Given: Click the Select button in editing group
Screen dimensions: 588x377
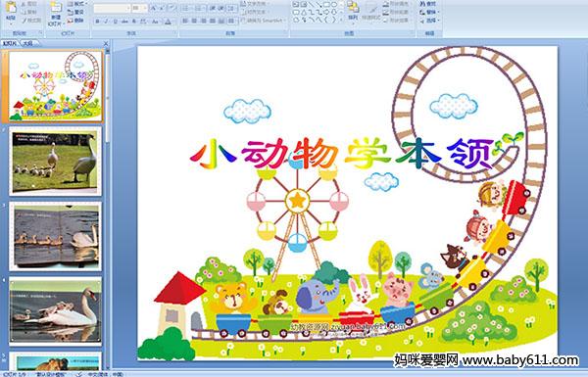Looking at the screenshot, I should click(428, 21).
